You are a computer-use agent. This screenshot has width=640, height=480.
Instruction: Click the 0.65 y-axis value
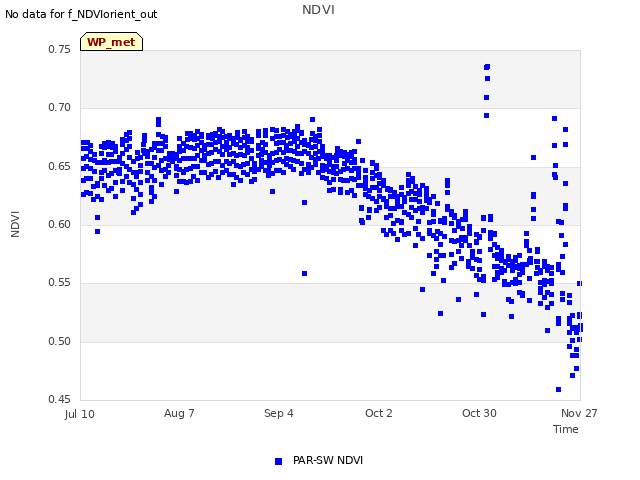(x=60, y=166)
